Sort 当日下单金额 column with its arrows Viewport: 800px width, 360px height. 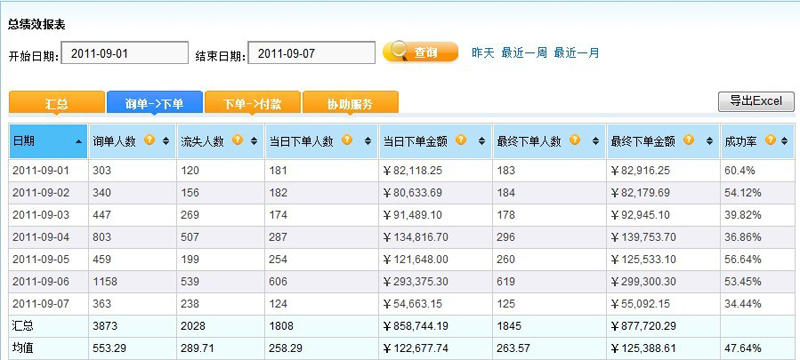[x=482, y=141]
